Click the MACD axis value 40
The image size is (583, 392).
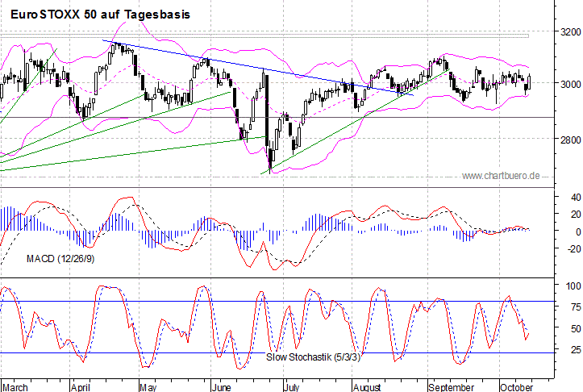point(576,197)
